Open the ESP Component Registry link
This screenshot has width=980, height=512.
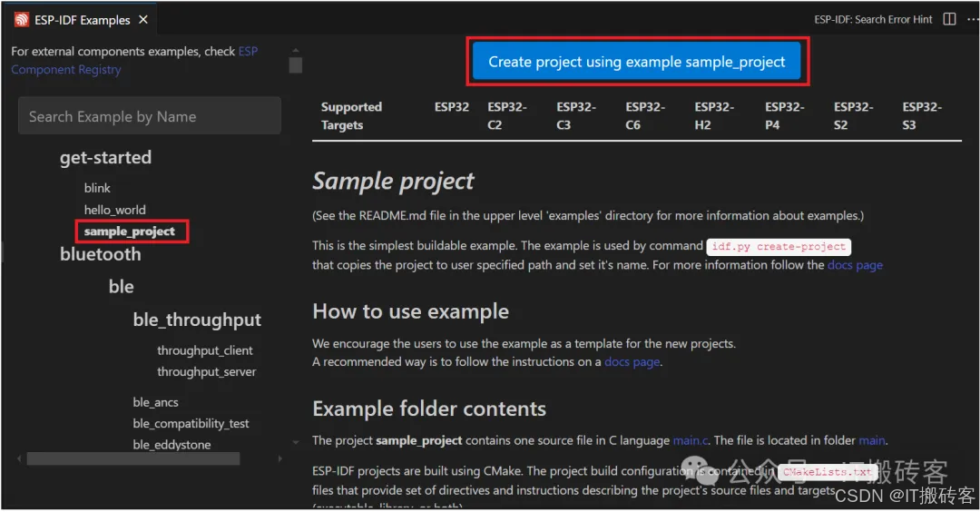[134, 60]
